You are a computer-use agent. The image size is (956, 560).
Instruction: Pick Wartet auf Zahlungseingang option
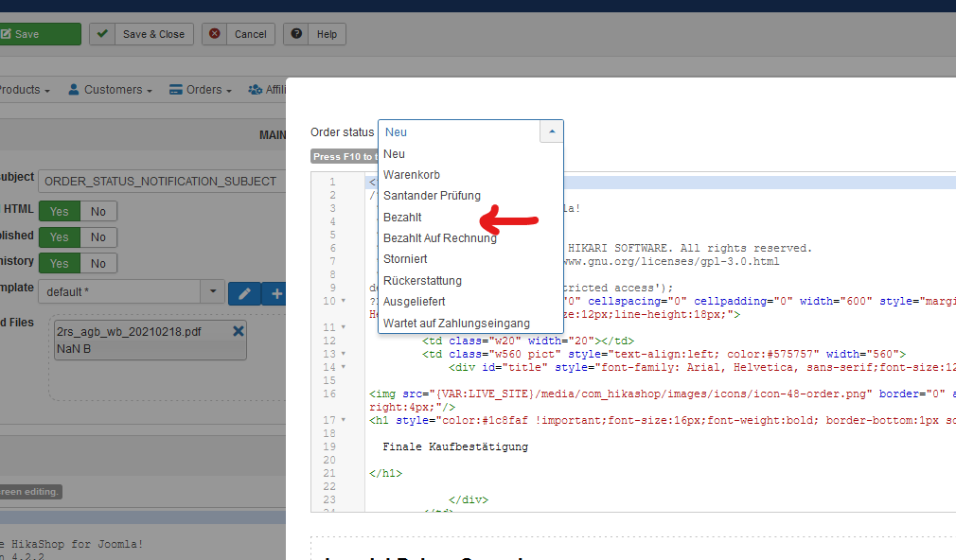[x=456, y=324]
